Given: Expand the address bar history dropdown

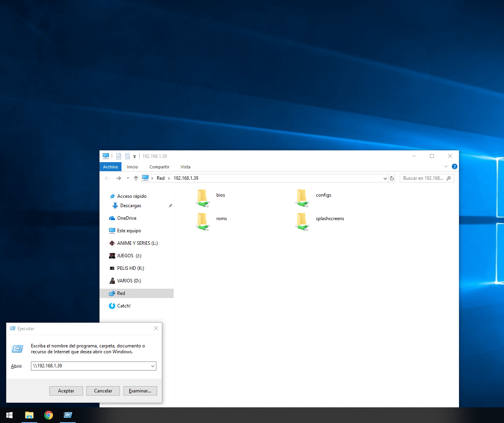Looking at the screenshot, I should 385,178.
